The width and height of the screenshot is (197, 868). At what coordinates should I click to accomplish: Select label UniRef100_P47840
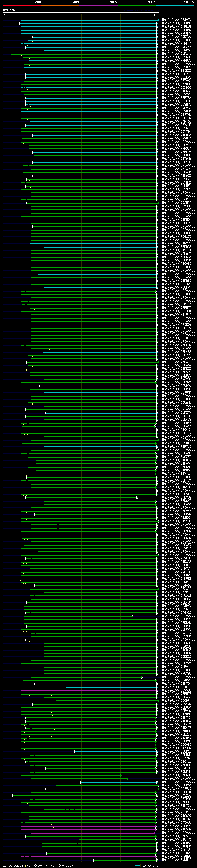(x=177, y=314)
